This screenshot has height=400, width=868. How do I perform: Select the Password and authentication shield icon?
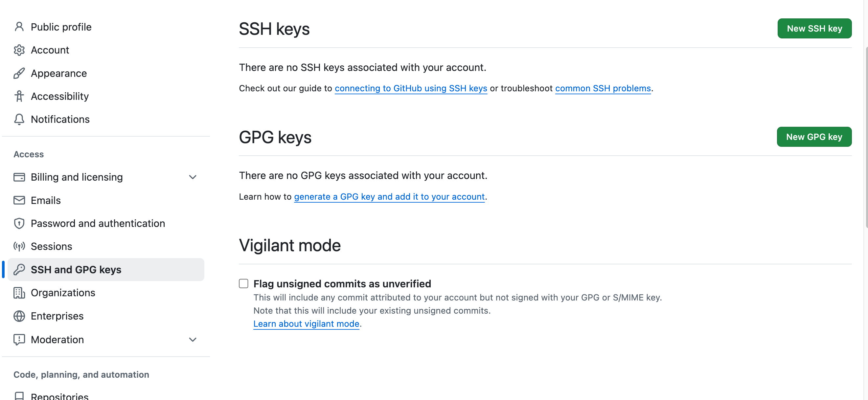[x=19, y=223]
